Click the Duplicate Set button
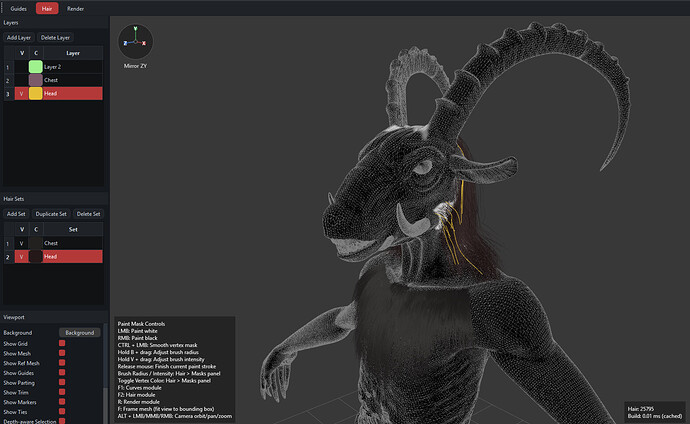 (51, 214)
